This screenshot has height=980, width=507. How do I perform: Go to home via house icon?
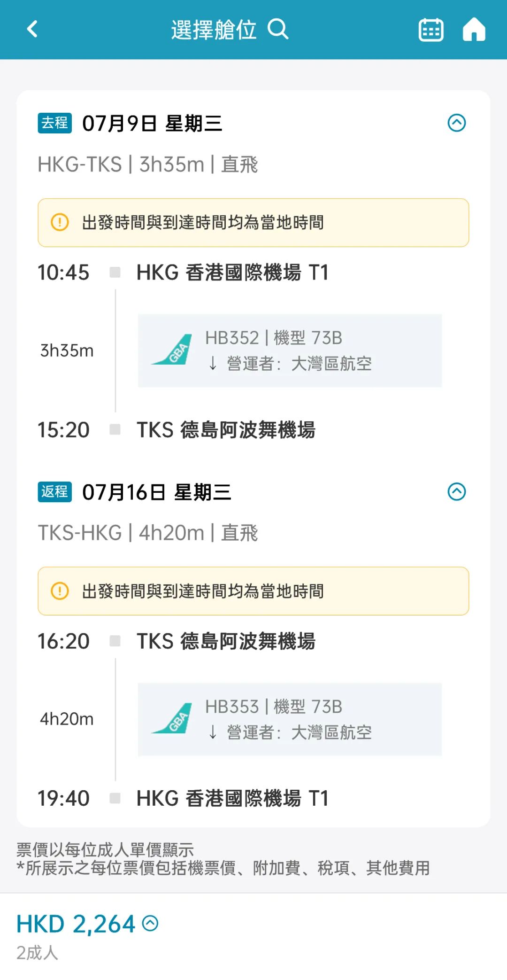point(474,30)
